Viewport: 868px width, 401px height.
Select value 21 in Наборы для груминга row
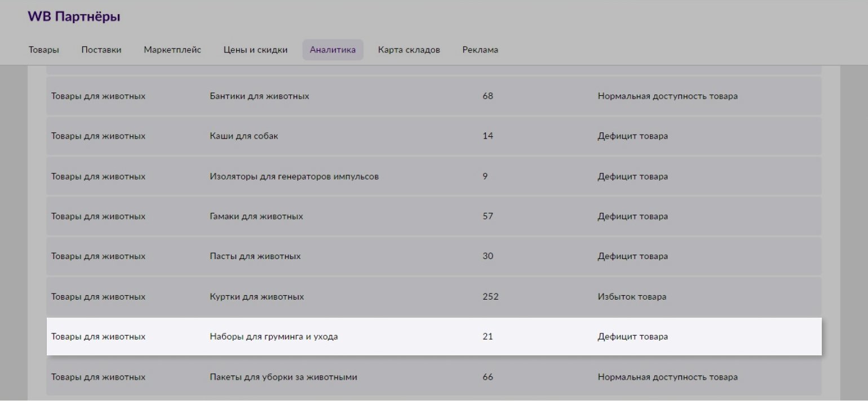pos(488,337)
